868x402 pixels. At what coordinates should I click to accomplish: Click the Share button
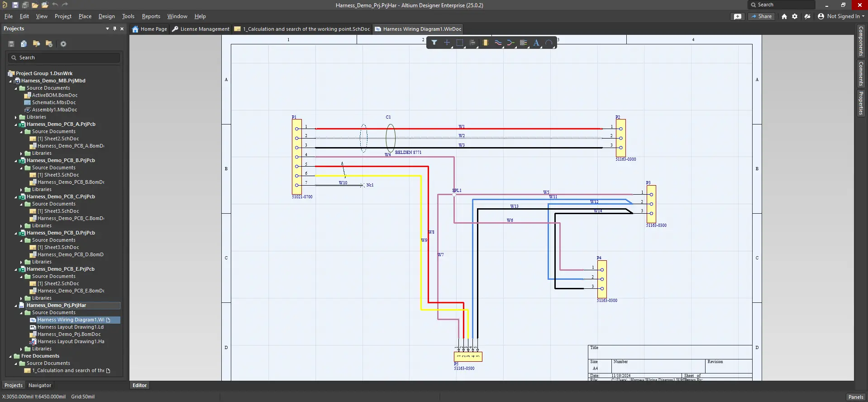(762, 16)
